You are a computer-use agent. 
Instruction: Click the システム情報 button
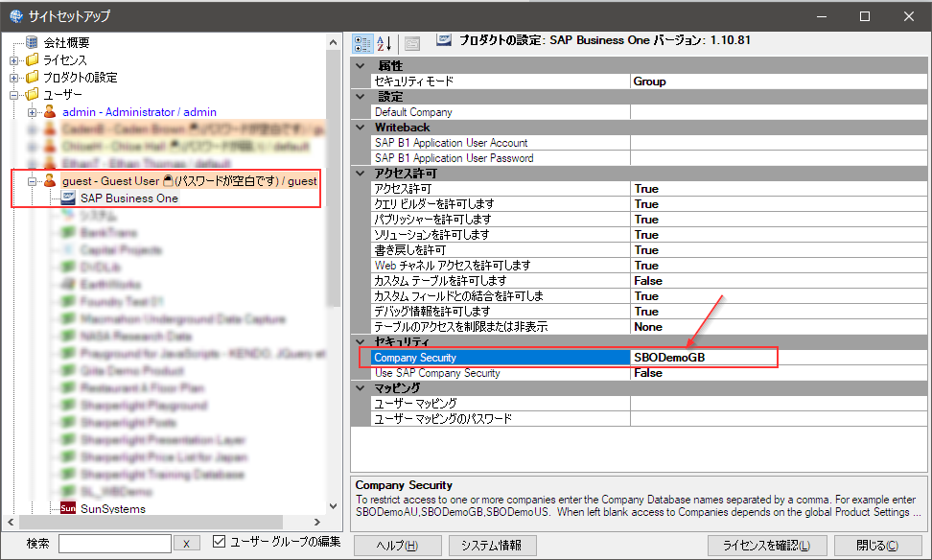point(492,546)
